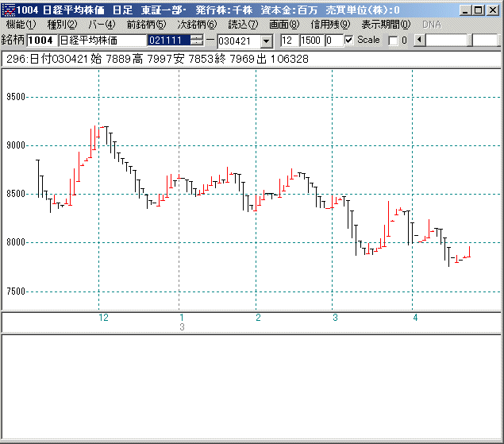Click the month 12 axis label
The image size is (504, 444).
[103, 318]
